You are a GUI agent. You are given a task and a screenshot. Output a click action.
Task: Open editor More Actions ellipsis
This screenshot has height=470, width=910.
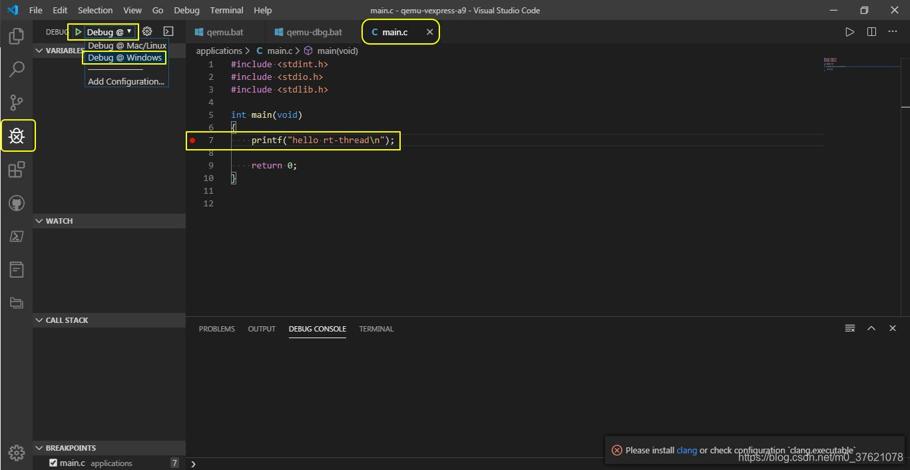[893, 32]
